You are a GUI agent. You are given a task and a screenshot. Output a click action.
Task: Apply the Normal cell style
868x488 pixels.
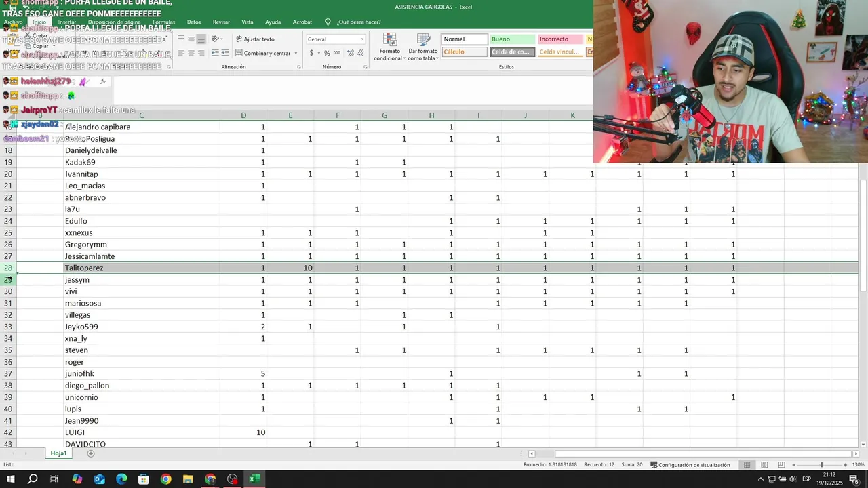[465, 39]
